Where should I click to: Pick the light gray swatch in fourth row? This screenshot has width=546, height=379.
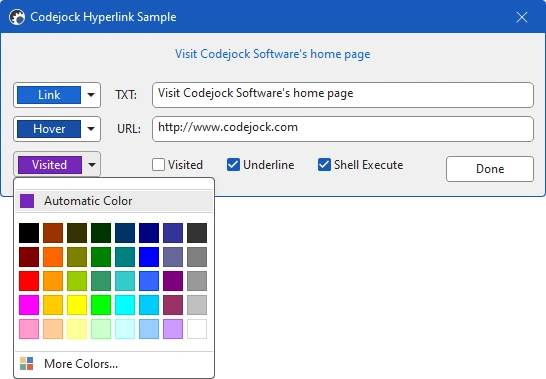[197, 305]
